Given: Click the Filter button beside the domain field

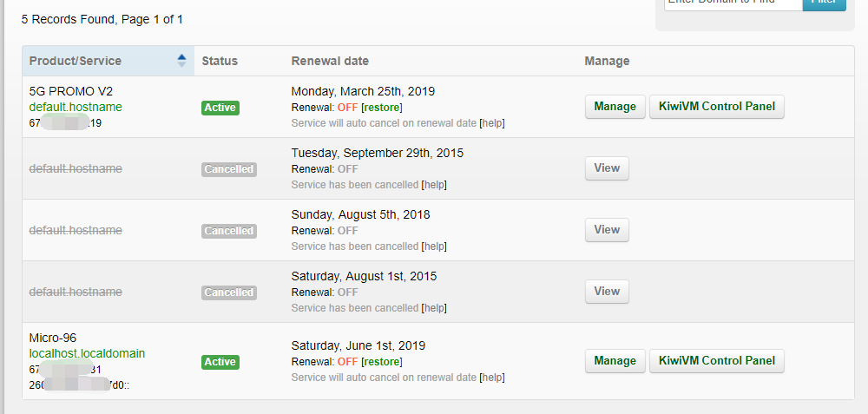Looking at the screenshot, I should coord(823,3).
